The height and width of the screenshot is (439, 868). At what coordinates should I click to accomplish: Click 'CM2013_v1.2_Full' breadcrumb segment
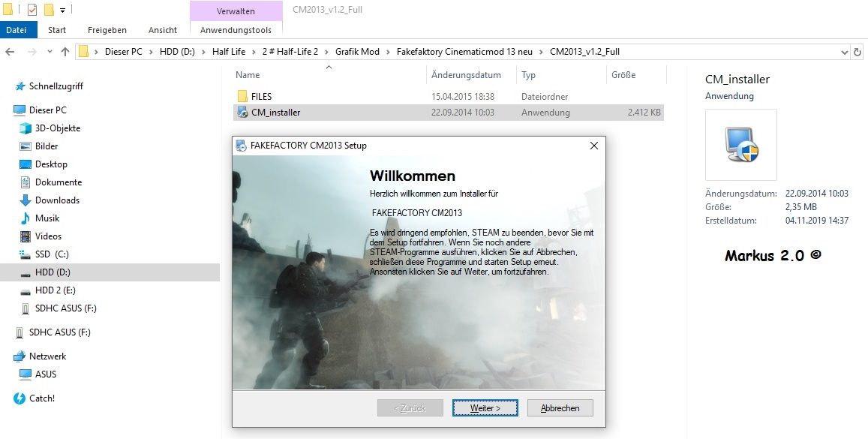584,52
